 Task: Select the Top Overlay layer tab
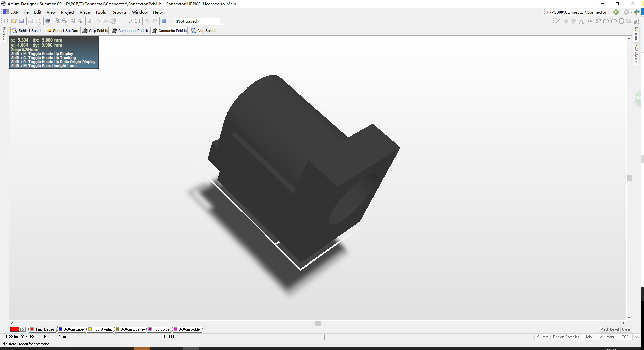pos(101,329)
